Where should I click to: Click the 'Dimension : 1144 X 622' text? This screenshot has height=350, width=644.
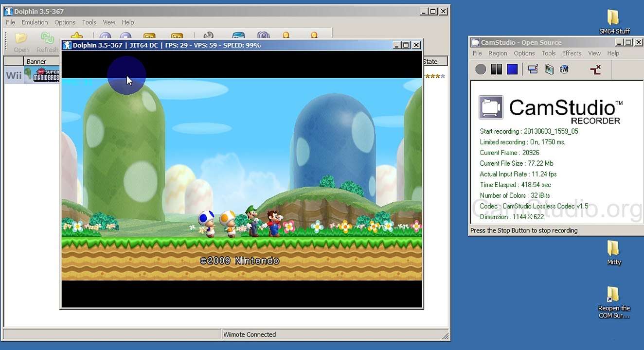tap(512, 217)
